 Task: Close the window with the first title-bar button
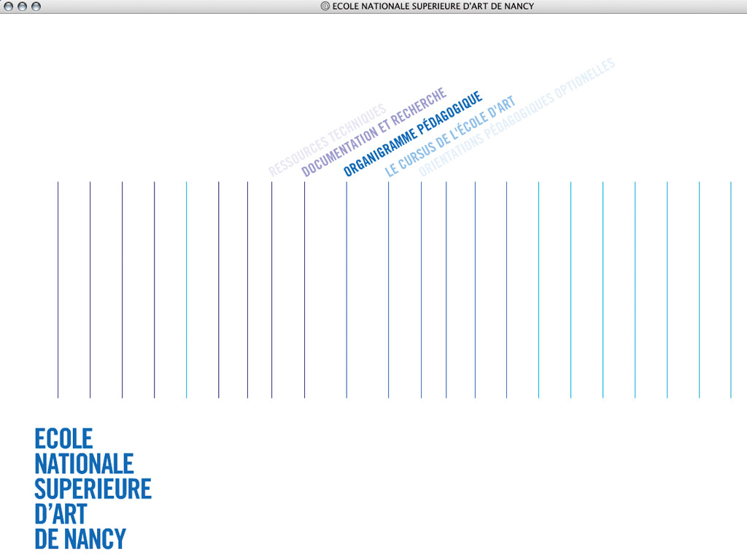pyautogui.click(x=9, y=6)
